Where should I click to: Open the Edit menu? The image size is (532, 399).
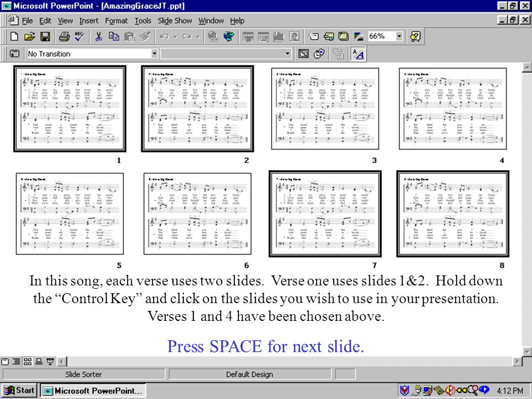pos(45,21)
